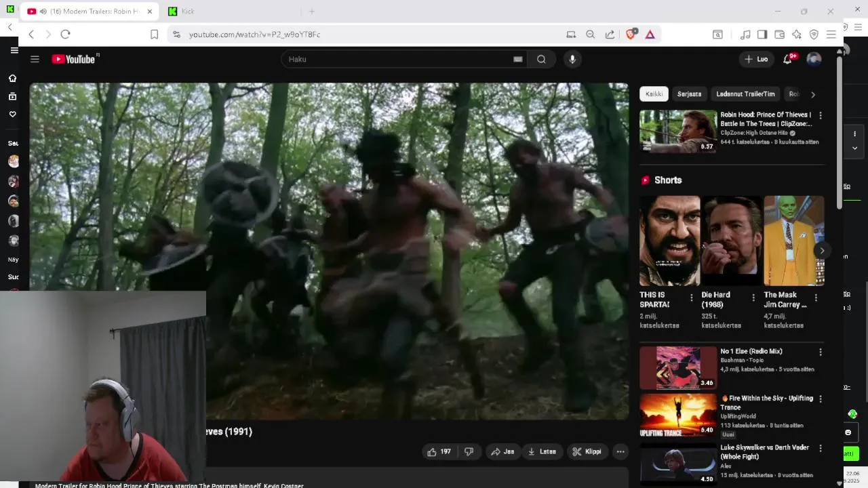
Task: Open the Leo AI sparkle icon
Action: [x=797, y=35]
